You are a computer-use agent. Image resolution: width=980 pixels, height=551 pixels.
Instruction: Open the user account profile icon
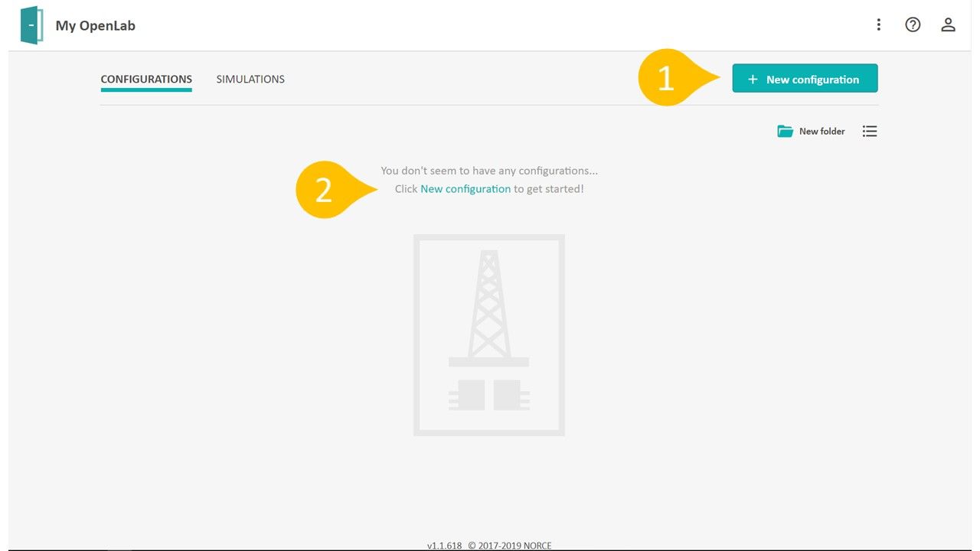pyautogui.click(x=948, y=24)
